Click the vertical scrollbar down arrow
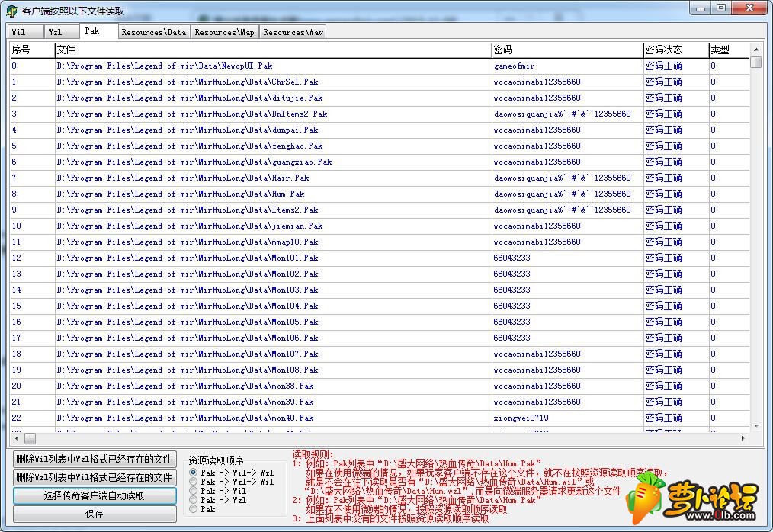 click(756, 425)
